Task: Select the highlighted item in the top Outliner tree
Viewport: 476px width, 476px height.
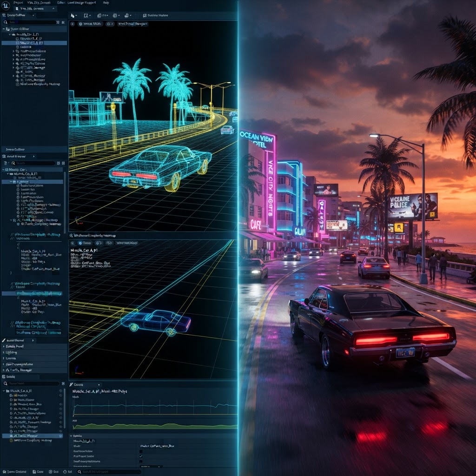Action: 34,43
